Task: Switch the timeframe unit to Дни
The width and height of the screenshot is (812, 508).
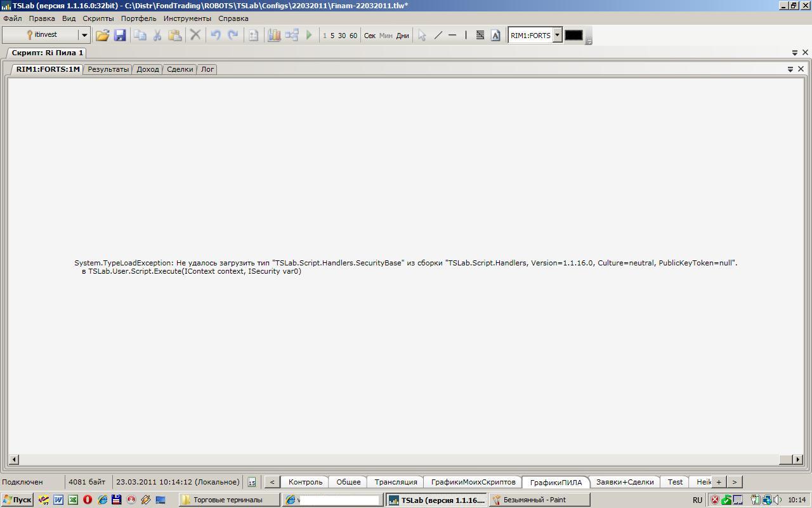Action: point(403,36)
